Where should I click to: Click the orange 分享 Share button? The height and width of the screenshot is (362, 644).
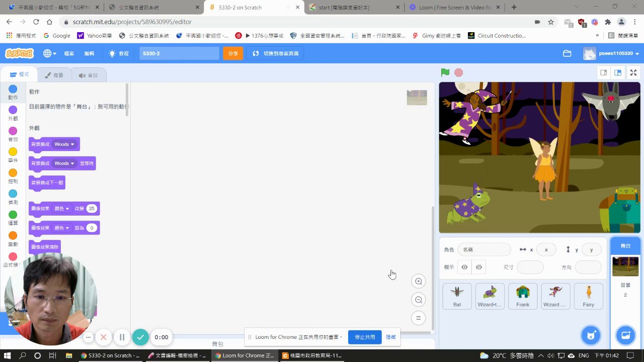pyautogui.click(x=233, y=53)
